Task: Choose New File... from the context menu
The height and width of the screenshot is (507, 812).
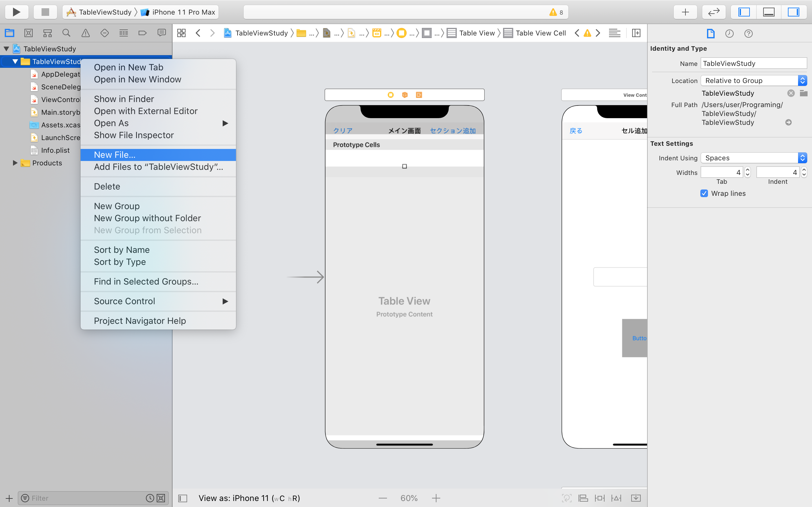Action: [115, 155]
